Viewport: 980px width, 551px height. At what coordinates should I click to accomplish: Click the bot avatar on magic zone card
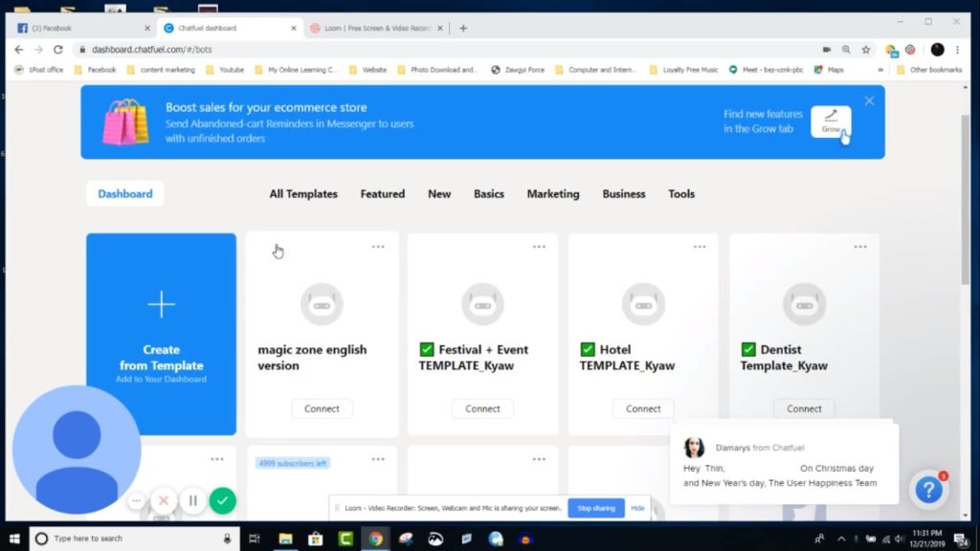tap(322, 304)
